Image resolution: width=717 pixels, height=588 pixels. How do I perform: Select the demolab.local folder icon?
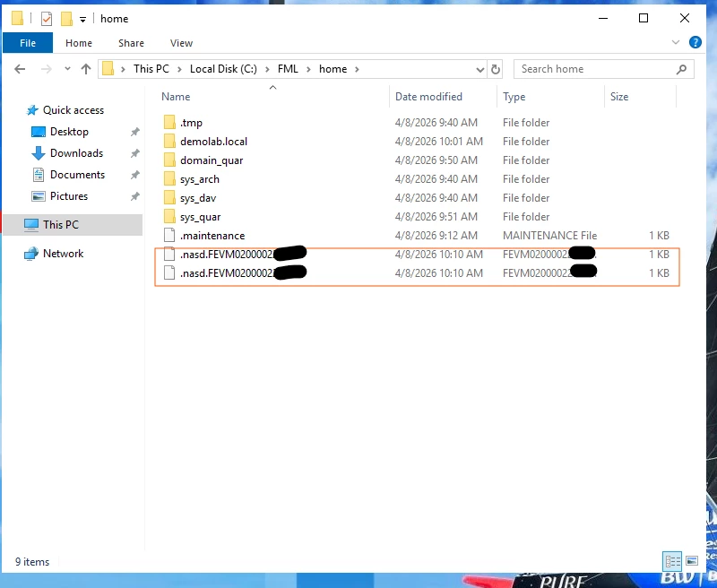[x=169, y=142]
